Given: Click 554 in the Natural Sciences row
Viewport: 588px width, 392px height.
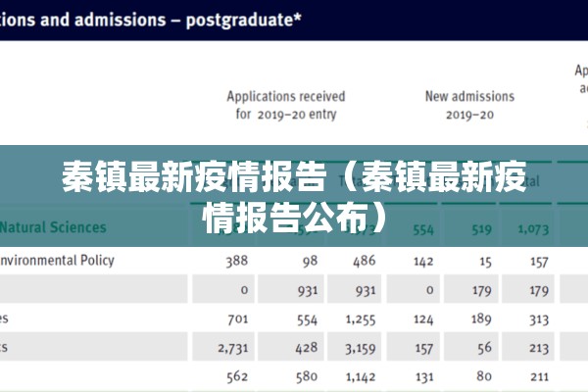Looking at the screenshot, I should [x=423, y=229].
